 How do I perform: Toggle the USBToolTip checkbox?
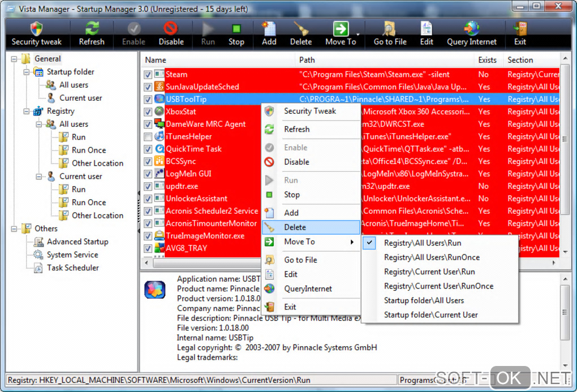148,100
